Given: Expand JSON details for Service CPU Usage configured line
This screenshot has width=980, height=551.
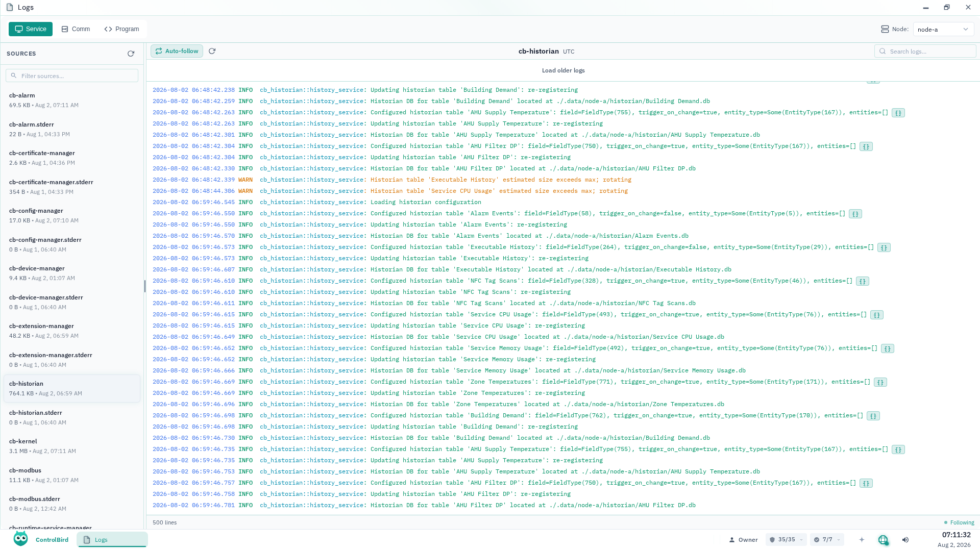Looking at the screenshot, I should pyautogui.click(x=877, y=315).
